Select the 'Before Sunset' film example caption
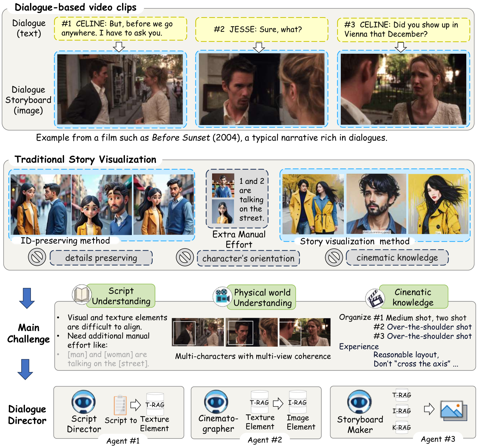The width and height of the screenshot is (479, 448). click(x=212, y=138)
